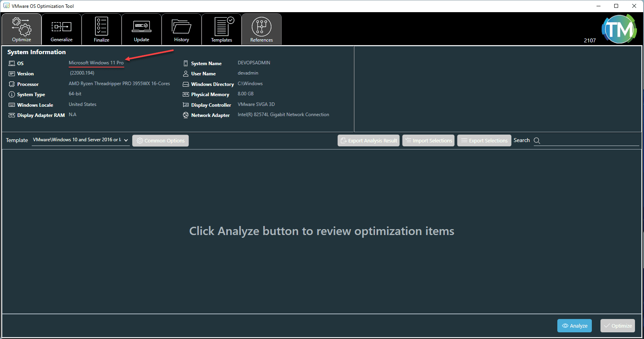Open the History tab
The image size is (644, 339).
(x=182, y=29)
